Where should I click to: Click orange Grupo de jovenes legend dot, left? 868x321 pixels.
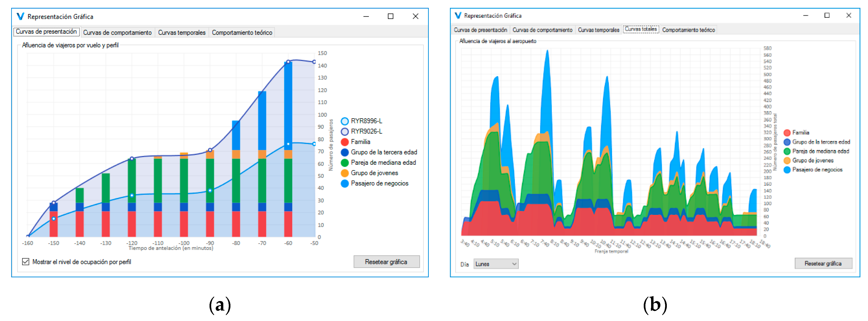[344, 173]
